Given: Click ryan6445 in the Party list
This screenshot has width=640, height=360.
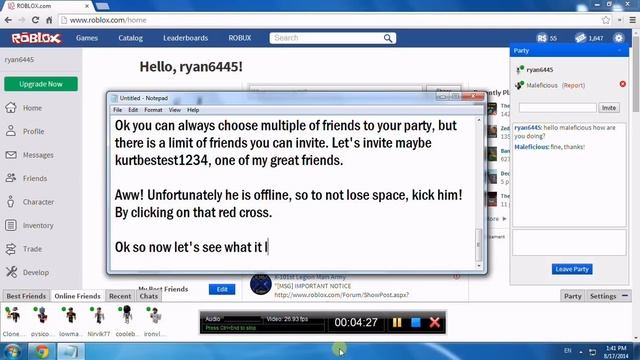Looking at the screenshot, I should click(539, 70).
